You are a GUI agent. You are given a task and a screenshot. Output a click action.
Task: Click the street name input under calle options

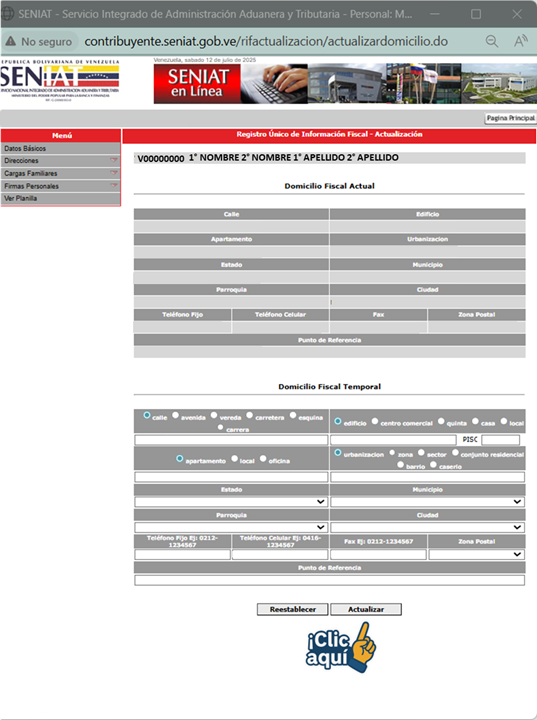(231, 440)
